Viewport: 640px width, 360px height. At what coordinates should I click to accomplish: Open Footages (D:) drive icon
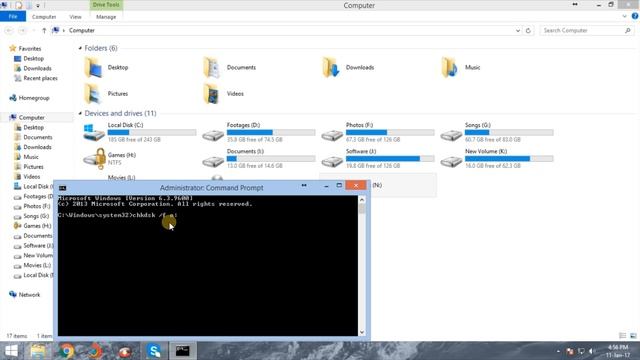click(x=213, y=135)
